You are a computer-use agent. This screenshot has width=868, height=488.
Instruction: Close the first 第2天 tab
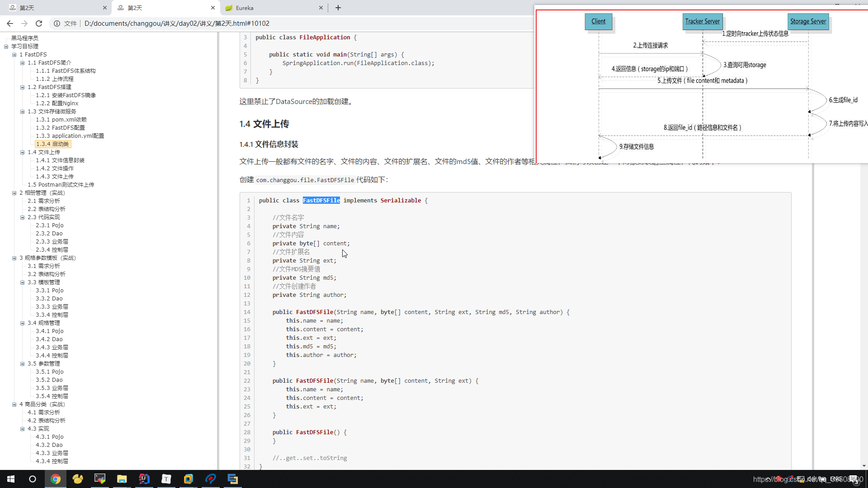tap(105, 8)
